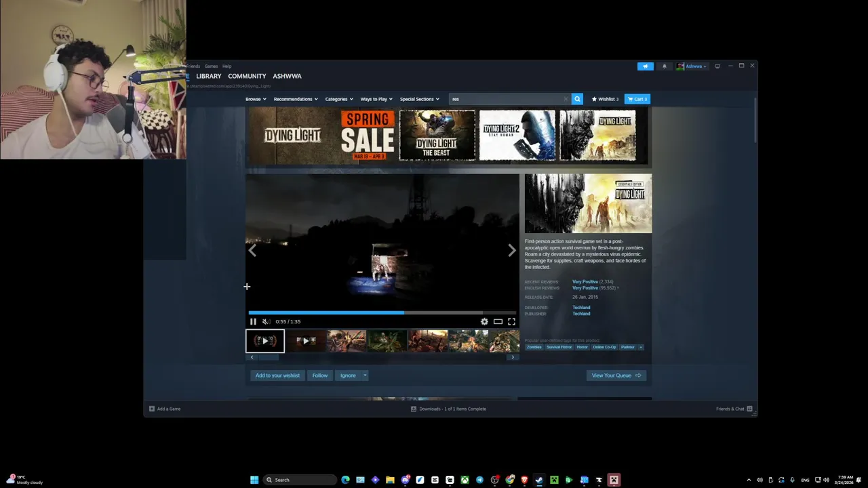The width and height of the screenshot is (868, 488).
Task: Open the Dying Light franchise banner
Action: tap(293, 136)
